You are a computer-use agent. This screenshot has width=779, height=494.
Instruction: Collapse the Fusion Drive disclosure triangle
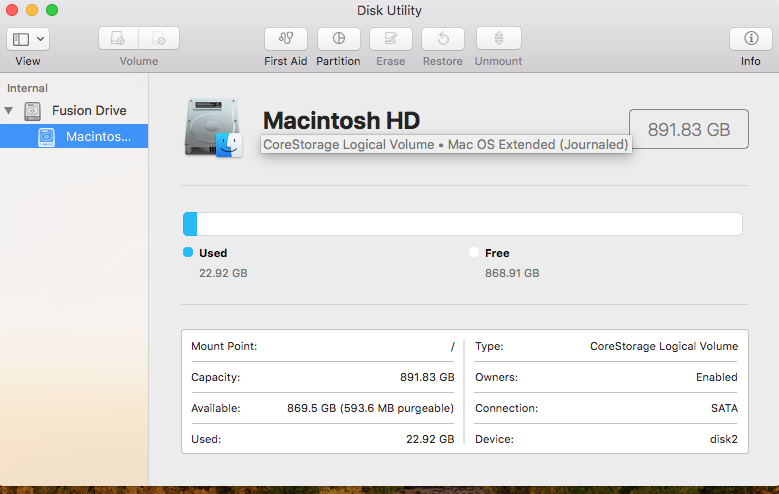coord(8,110)
